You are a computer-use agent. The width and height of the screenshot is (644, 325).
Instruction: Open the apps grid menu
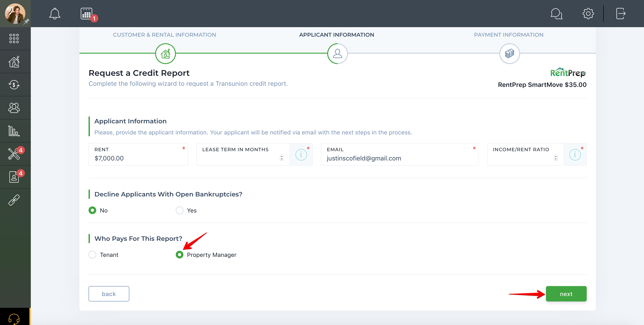14,38
